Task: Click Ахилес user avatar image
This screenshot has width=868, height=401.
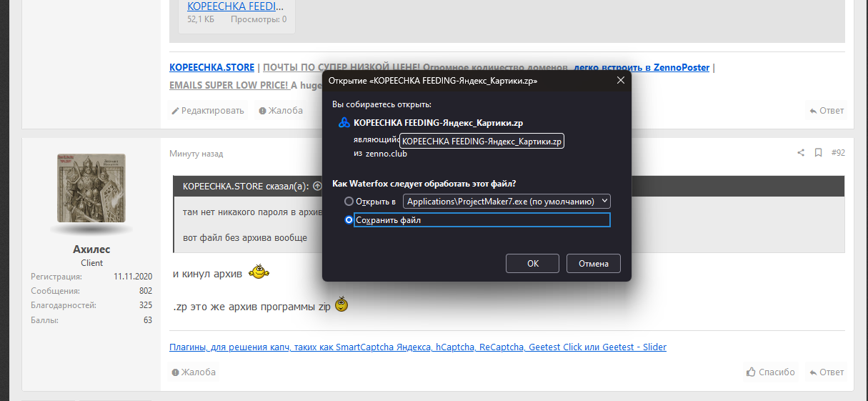Action: [91, 188]
